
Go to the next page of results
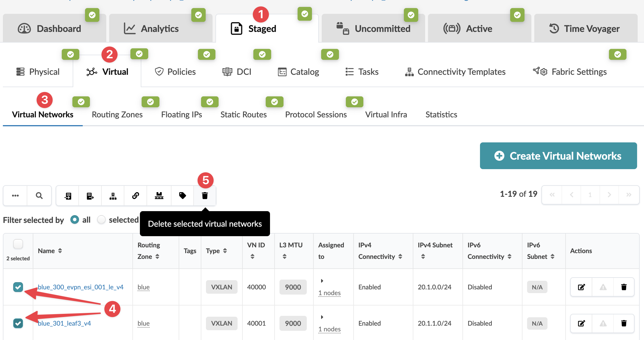click(x=609, y=195)
